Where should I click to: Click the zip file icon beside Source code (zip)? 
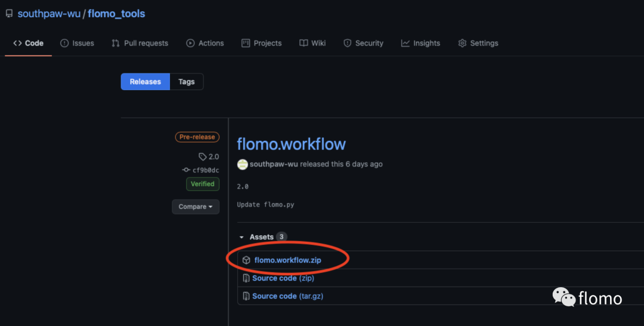[246, 278]
